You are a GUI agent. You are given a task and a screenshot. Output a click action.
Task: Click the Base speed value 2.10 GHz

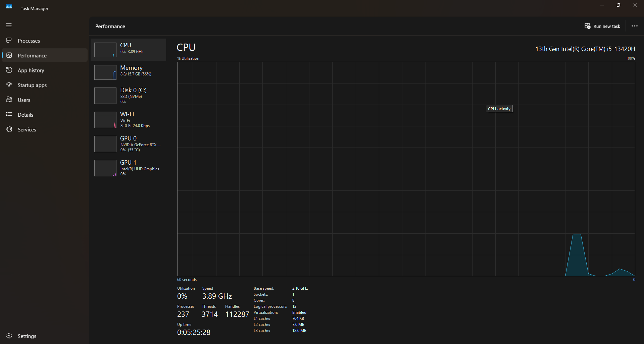coord(300,288)
